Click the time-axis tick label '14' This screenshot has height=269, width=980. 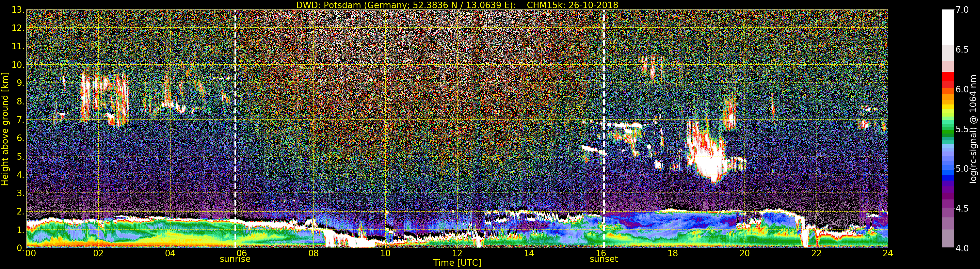point(529,253)
